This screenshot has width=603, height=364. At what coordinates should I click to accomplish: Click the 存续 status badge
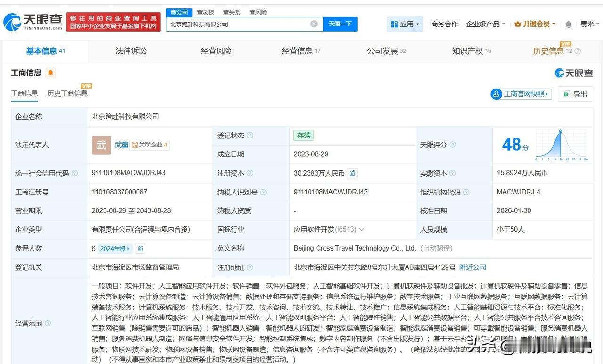tap(303, 136)
